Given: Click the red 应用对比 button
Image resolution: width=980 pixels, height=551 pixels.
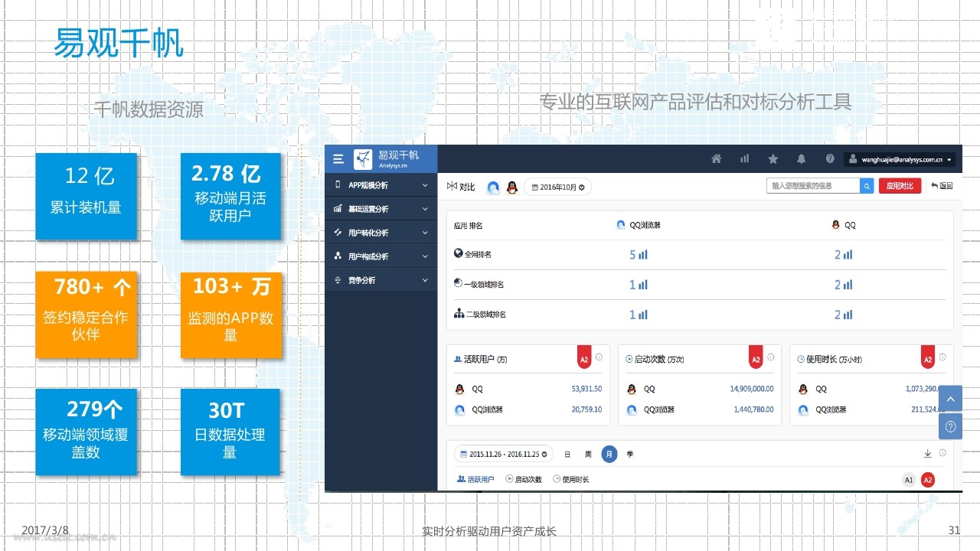Looking at the screenshot, I should click(900, 186).
